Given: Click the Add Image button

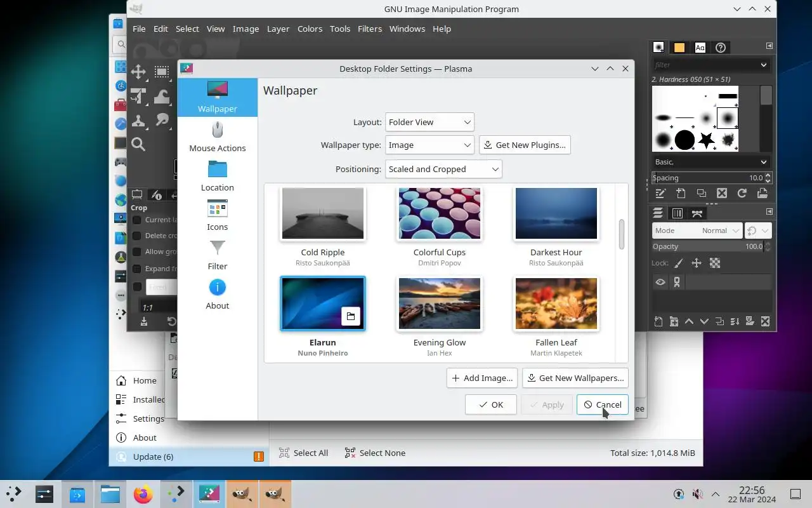Looking at the screenshot, I should click(x=482, y=378).
